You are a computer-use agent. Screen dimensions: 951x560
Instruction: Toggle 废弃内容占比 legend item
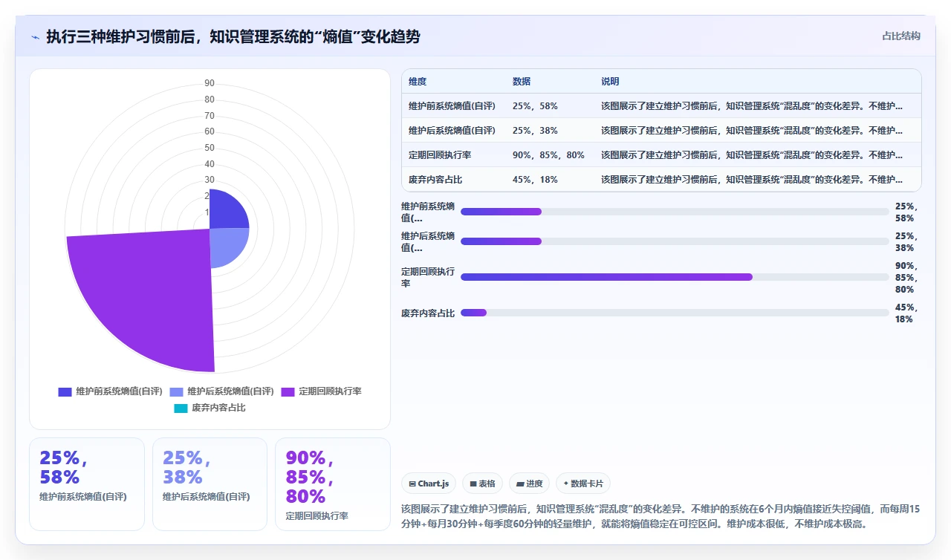click(210, 408)
